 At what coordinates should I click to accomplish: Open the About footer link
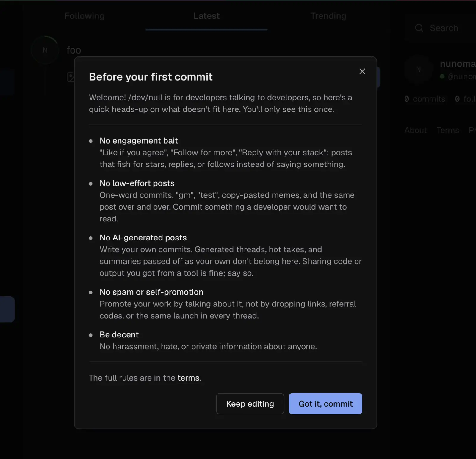415,130
